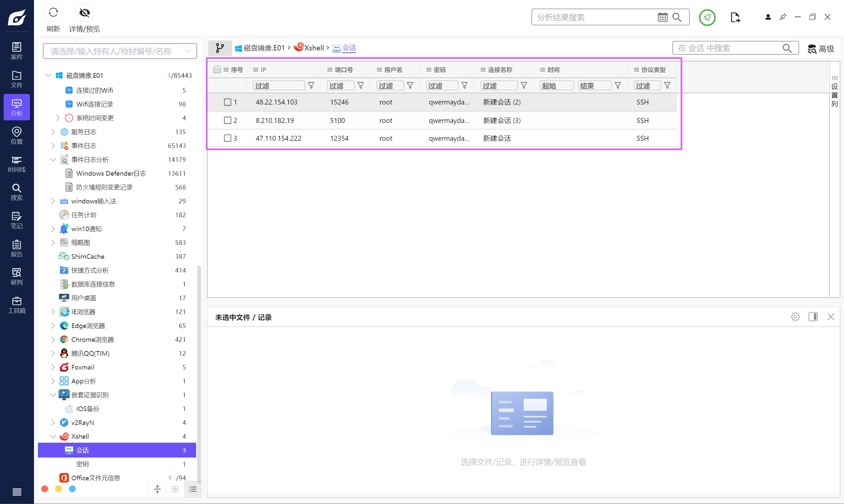Click the 磁盘镜像.E01 breadcrumb
The width and height of the screenshot is (844, 504).
click(260, 48)
